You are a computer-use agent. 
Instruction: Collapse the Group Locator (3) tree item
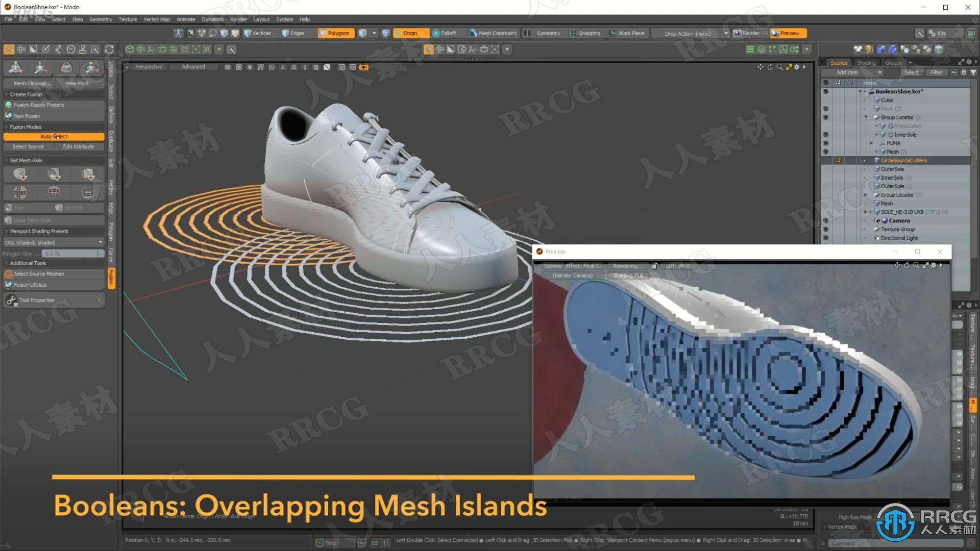(866, 117)
